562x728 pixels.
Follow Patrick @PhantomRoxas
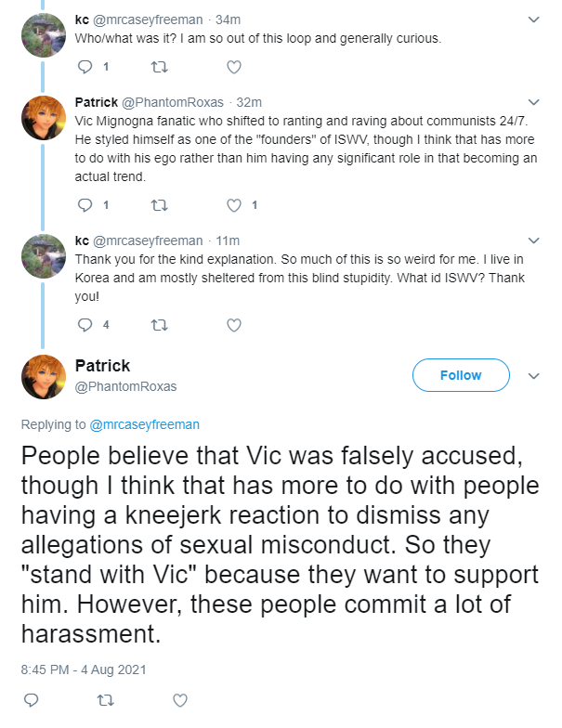click(x=461, y=375)
